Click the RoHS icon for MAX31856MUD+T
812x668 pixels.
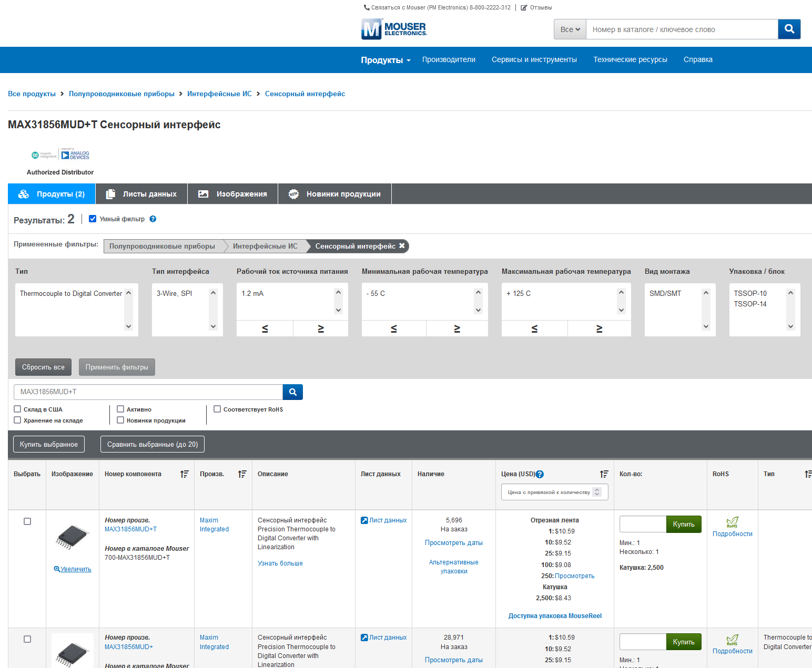pos(733,522)
